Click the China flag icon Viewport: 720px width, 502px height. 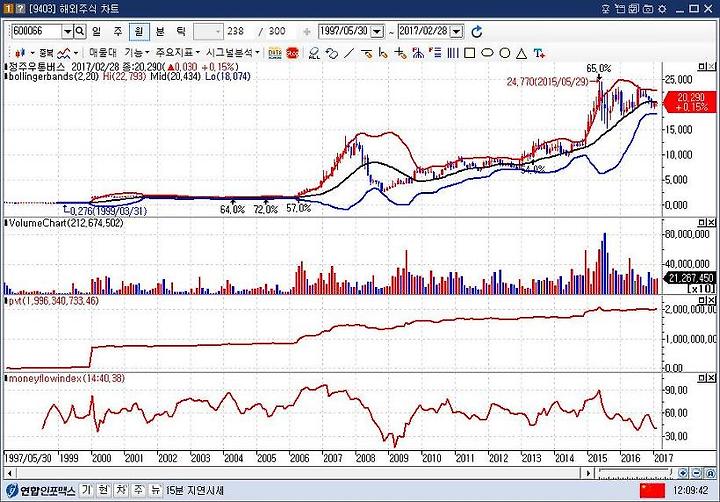tap(652, 490)
